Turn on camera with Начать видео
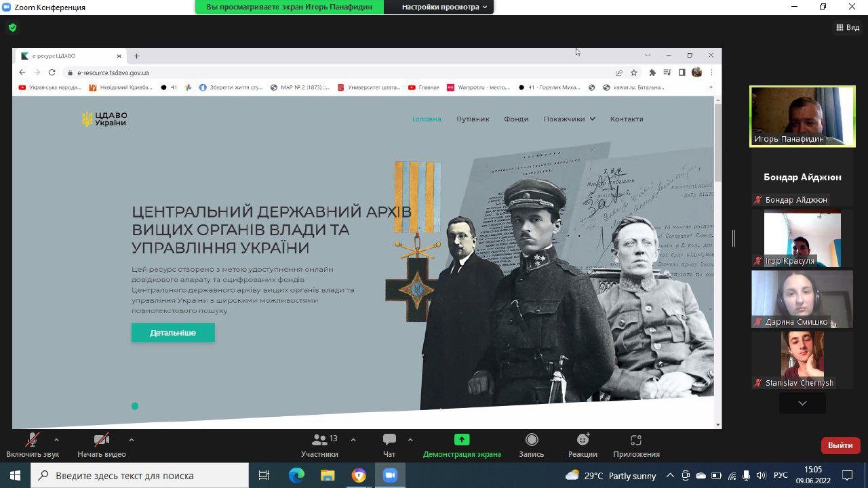Viewport: 868px width, 488px height. [x=102, y=440]
